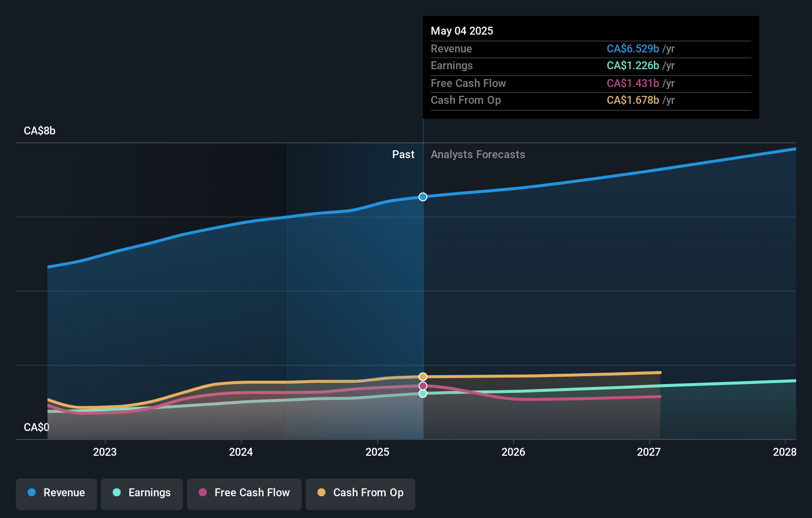Click the May 04 2025 tooltip date
The width and height of the screenshot is (812, 518).
(462, 31)
